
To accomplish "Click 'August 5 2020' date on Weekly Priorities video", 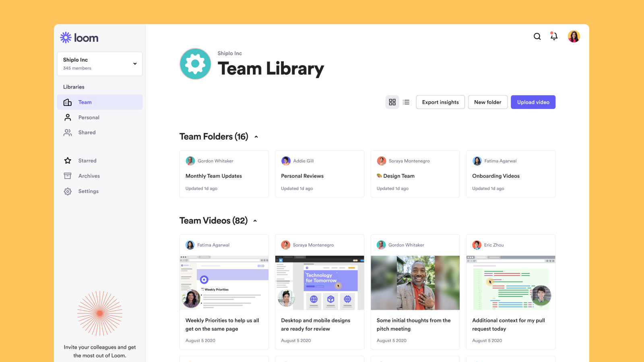I will 200,341.
